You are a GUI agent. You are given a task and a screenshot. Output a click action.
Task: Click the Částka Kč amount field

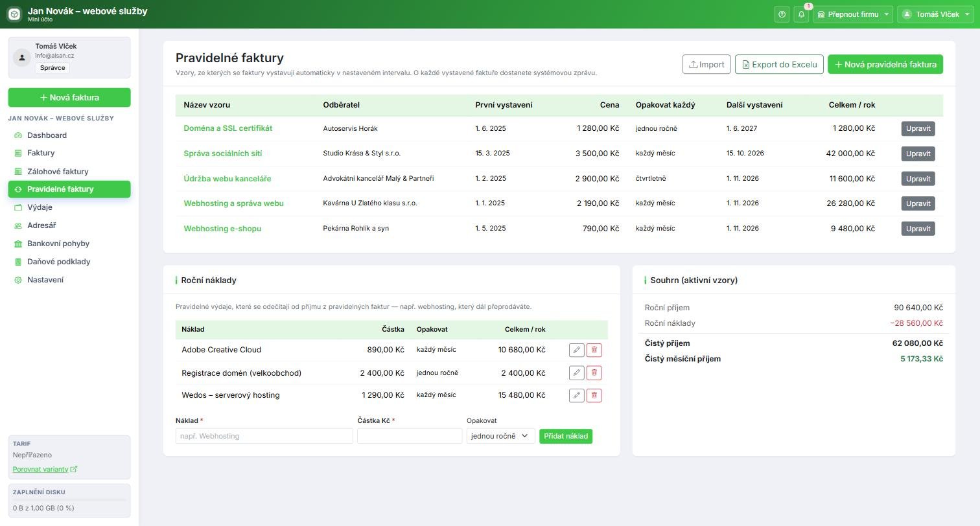click(410, 436)
